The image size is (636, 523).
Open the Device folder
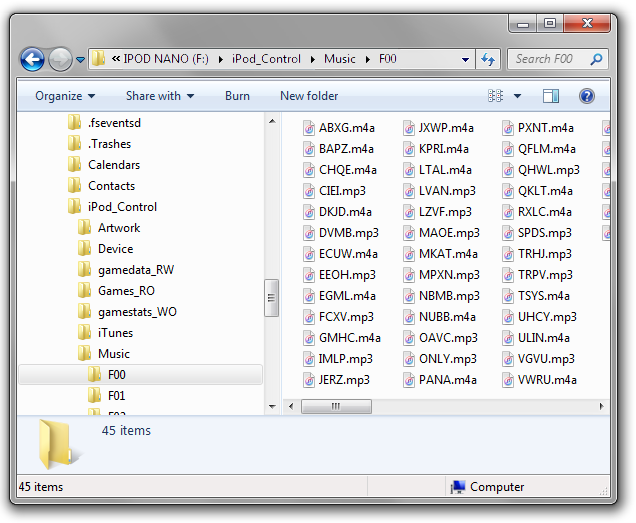pos(105,249)
